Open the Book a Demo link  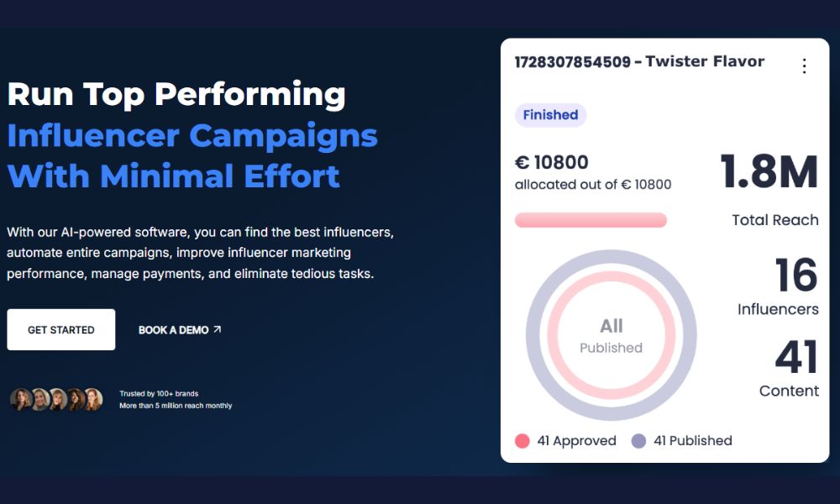[x=174, y=330]
